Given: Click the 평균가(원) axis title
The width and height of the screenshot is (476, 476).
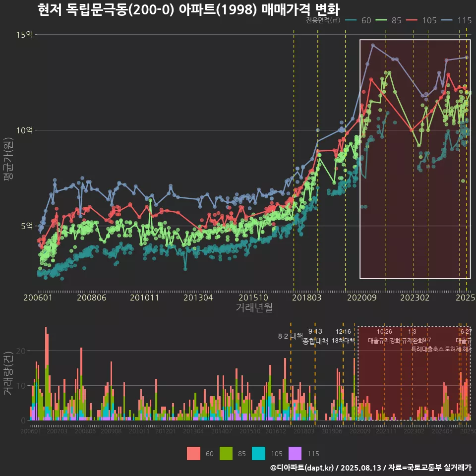Looking at the screenshot, I should point(8,159).
